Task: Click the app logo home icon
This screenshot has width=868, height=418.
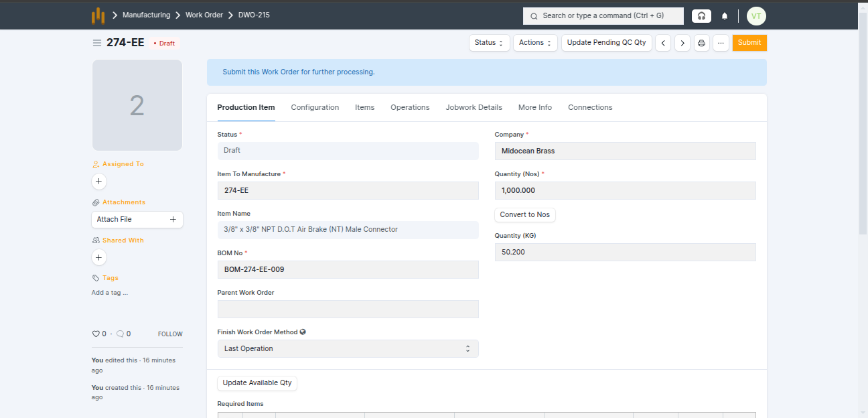Action: tap(98, 15)
